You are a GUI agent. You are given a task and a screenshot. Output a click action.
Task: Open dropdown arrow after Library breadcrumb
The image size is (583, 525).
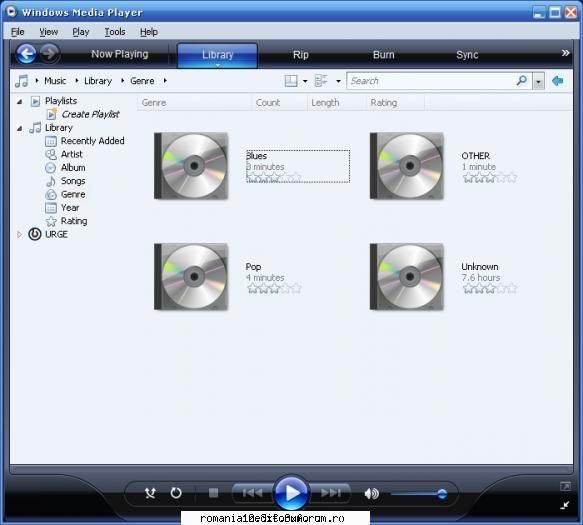pos(122,80)
